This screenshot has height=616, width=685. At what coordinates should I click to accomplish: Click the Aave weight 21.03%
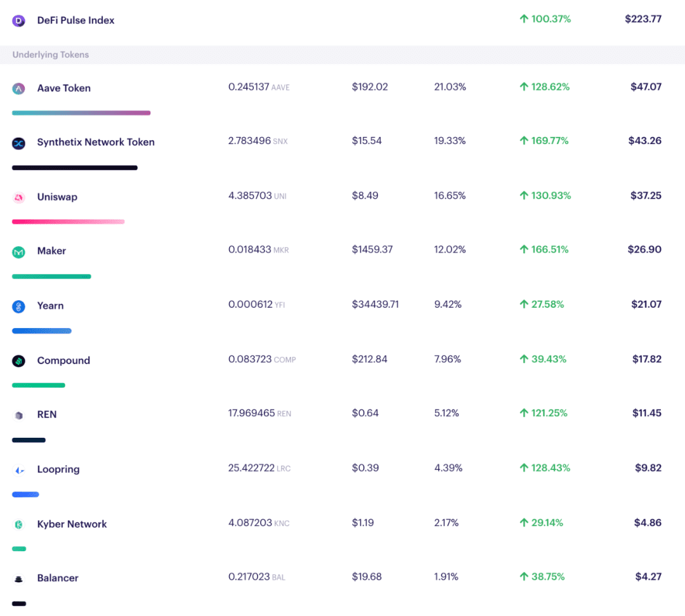[x=450, y=86]
